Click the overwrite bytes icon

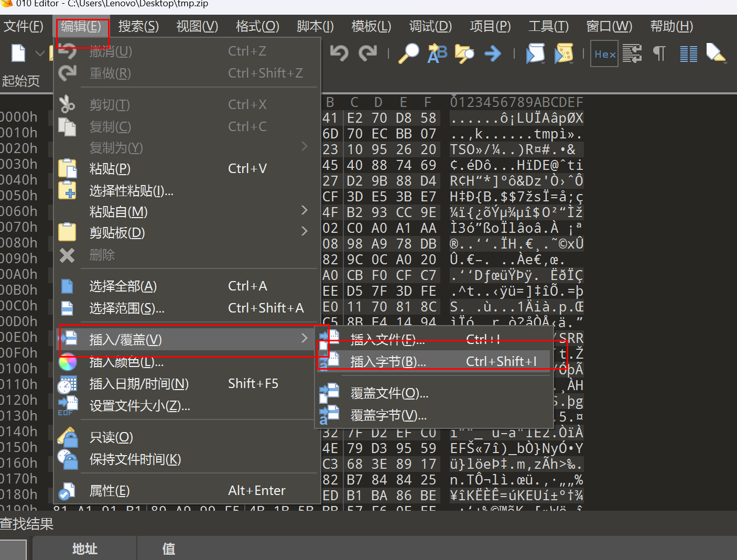point(330,415)
